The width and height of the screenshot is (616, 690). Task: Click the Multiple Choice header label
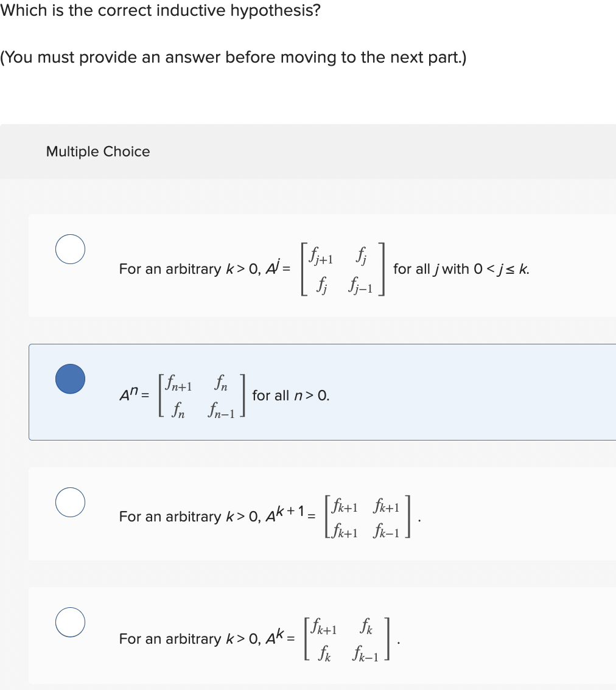98,152
